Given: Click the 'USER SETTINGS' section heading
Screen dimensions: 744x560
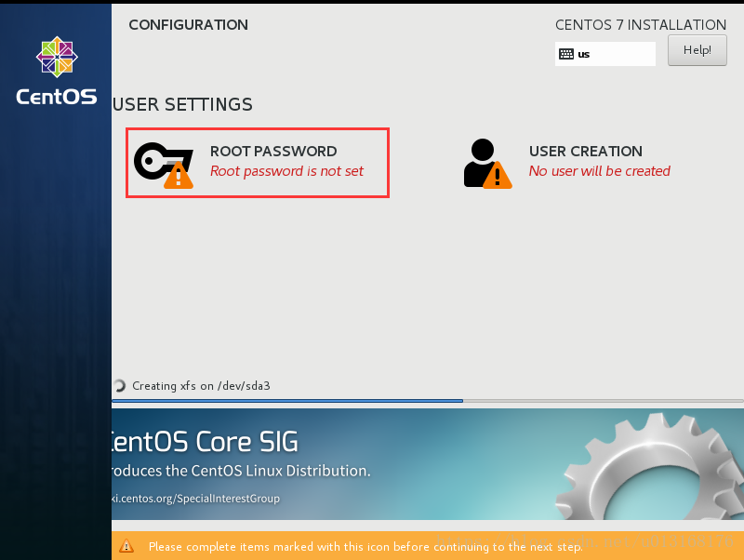Looking at the screenshot, I should pos(182,104).
